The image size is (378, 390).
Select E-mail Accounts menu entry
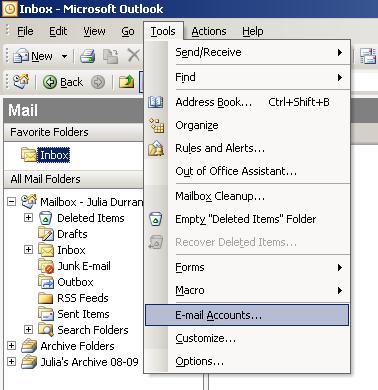247,315
